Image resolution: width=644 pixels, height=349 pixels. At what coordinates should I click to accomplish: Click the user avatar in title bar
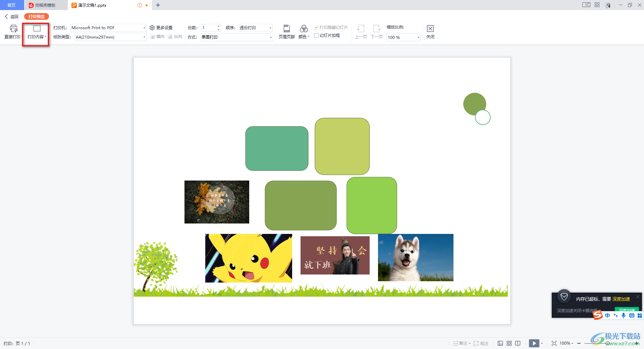click(x=608, y=5)
